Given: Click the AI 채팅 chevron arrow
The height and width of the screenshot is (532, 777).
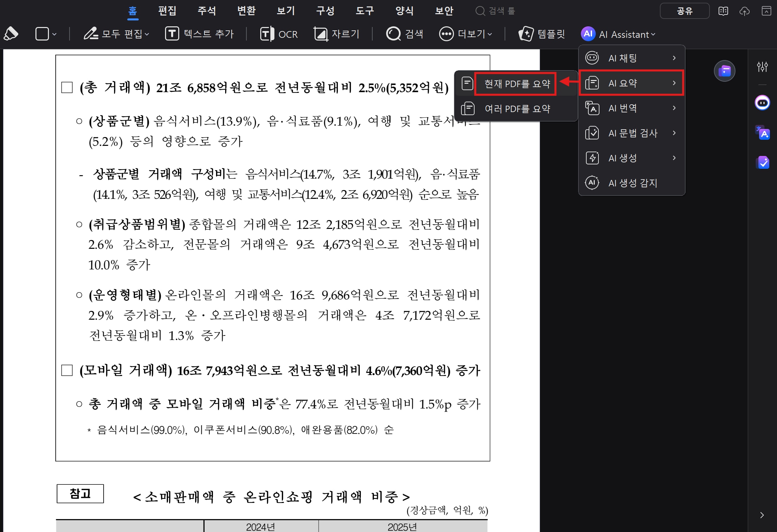Looking at the screenshot, I should (674, 58).
